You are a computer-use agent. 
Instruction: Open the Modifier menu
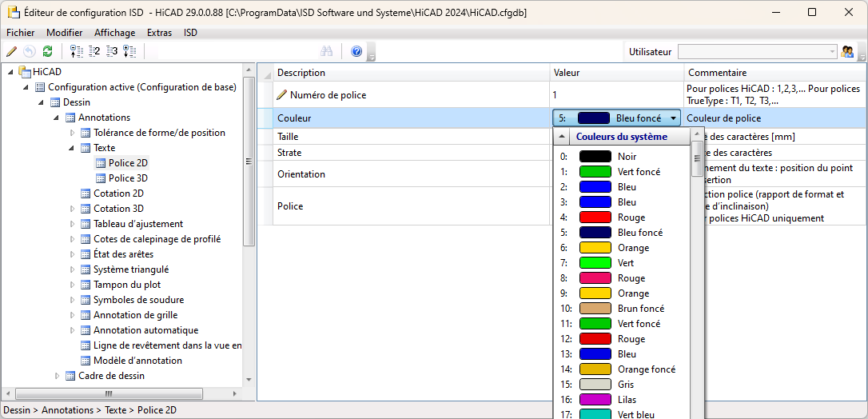(x=64, y=33)
